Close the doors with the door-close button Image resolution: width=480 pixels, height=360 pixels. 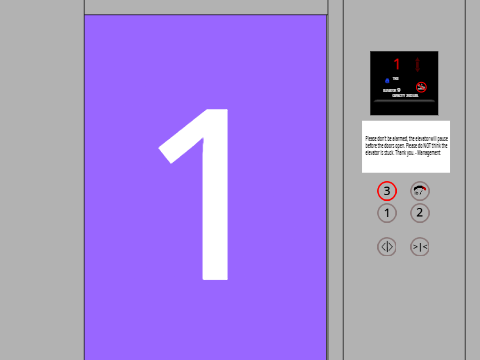point(420,247)
